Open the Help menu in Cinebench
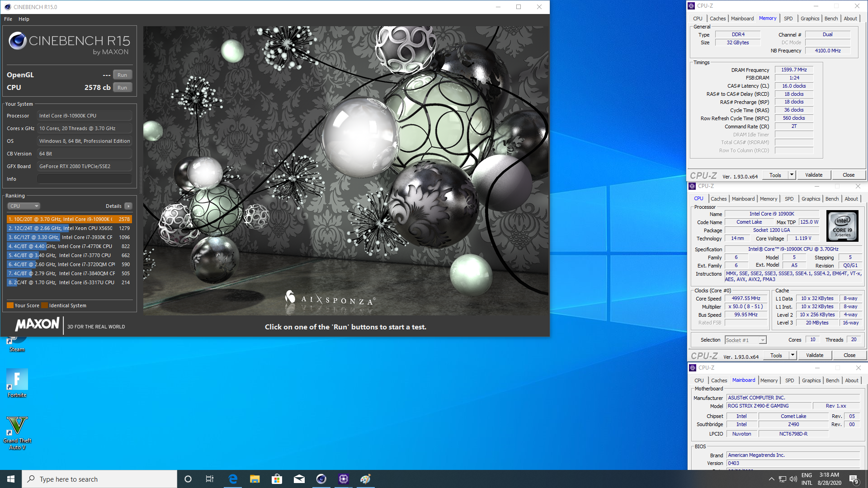This screenshot has width=868, height=488. tap(24, 19)
